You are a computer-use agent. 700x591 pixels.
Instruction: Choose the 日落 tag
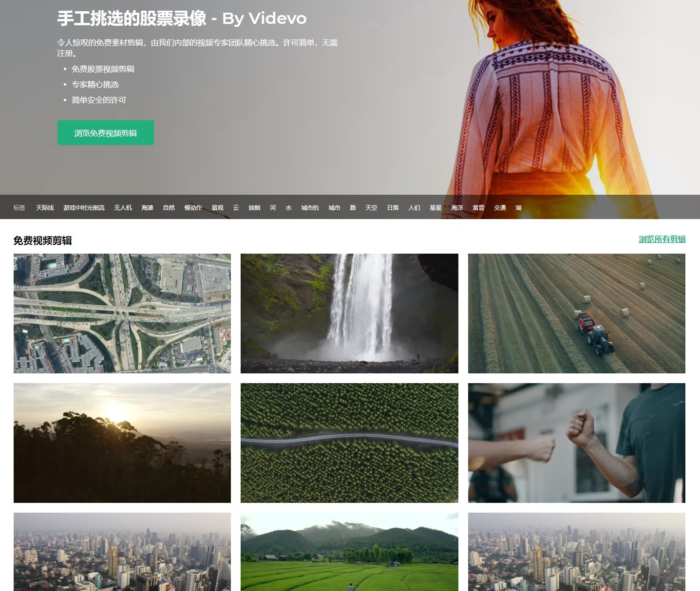coord(393,207)
